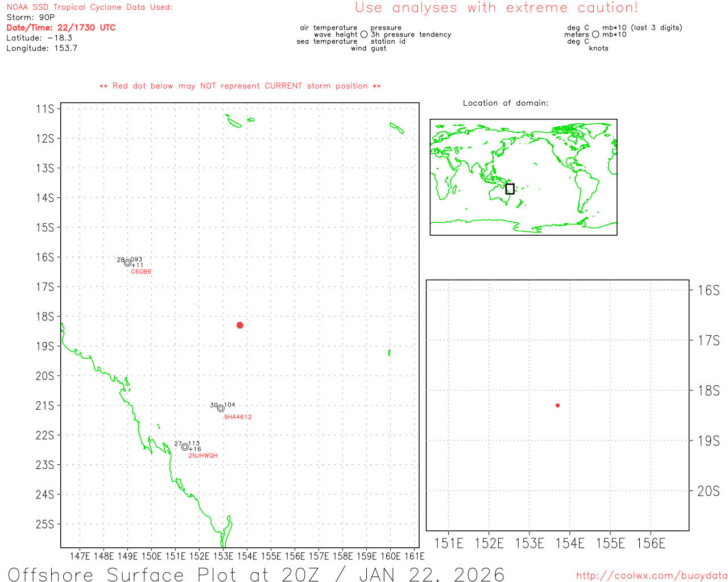Click the red 2NJHWQH station ID label

[203, 456]
